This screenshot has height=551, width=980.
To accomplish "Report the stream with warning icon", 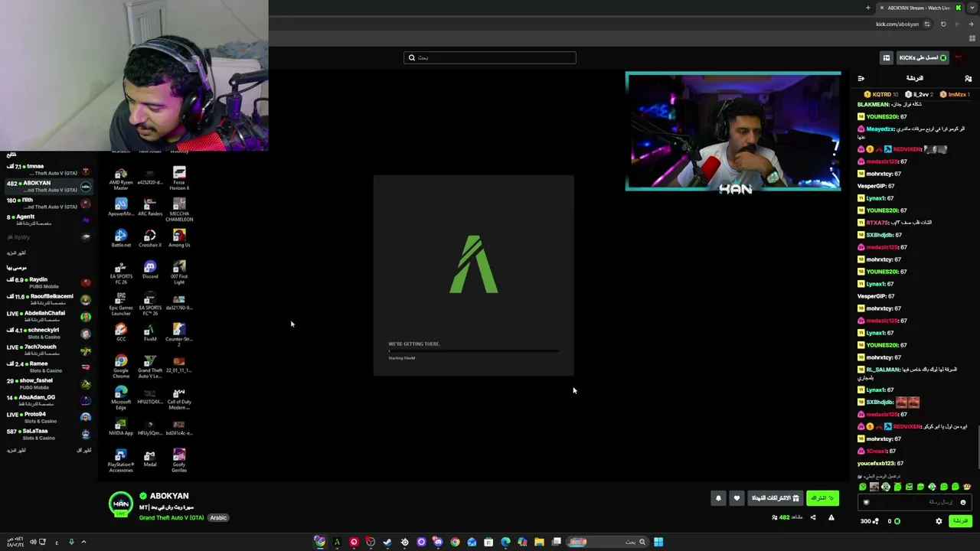I will [831, 518].
